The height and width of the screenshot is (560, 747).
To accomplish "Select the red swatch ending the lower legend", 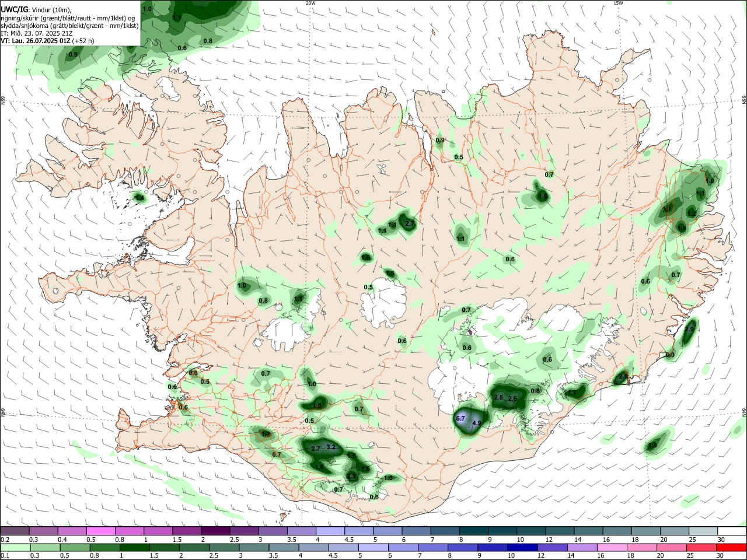I will click(731, 547).
